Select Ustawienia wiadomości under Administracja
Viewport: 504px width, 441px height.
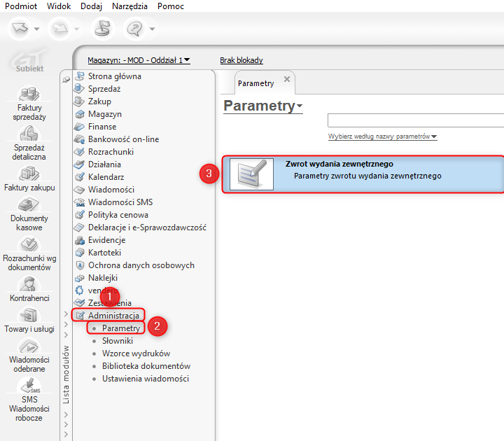coord(146,378)
